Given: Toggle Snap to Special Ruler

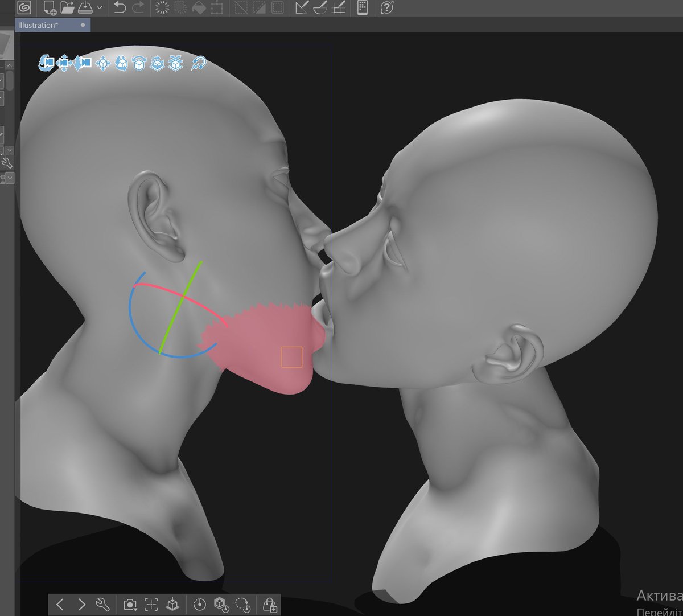Looking at the screenshot, I should click(x=320, y=7).
